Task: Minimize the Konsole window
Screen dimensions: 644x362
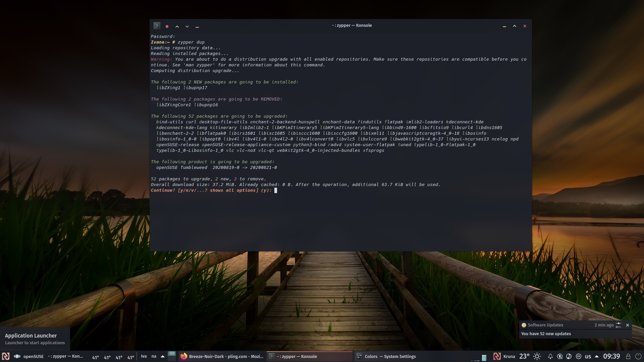Action: tap(504, 26)
